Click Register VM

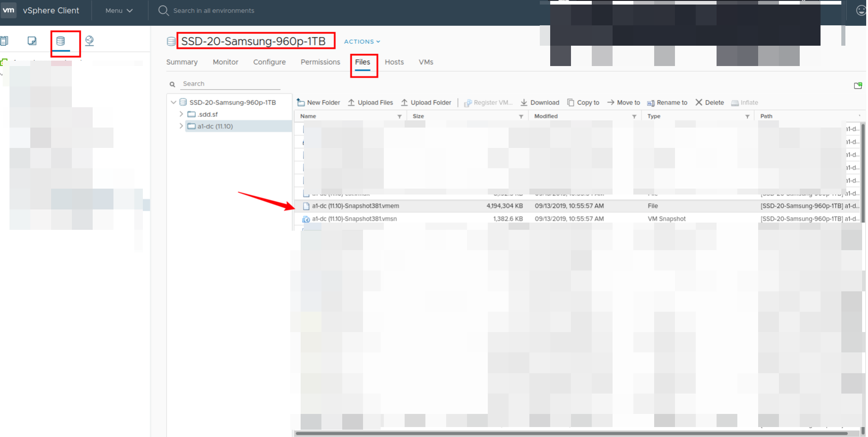(488, 103)
